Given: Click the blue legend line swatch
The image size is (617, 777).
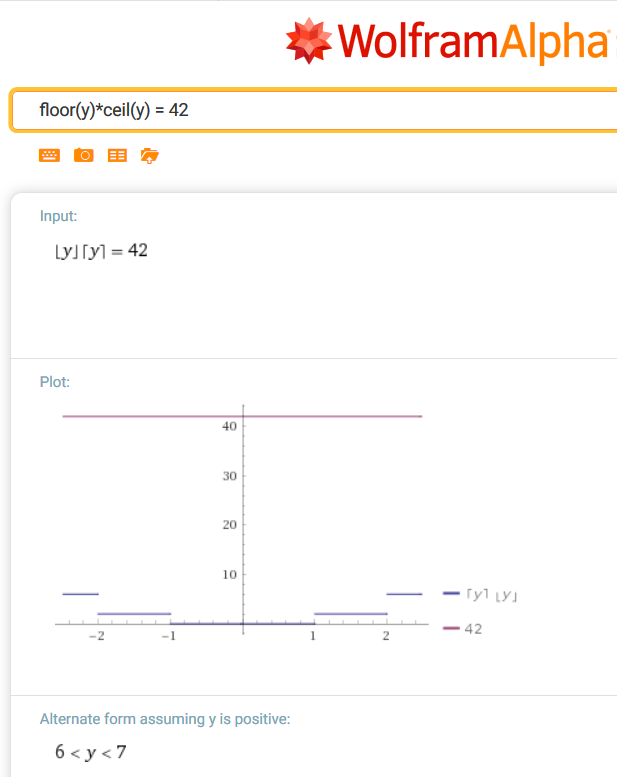Looking at the screenshot, I should [x=451, y=594].
